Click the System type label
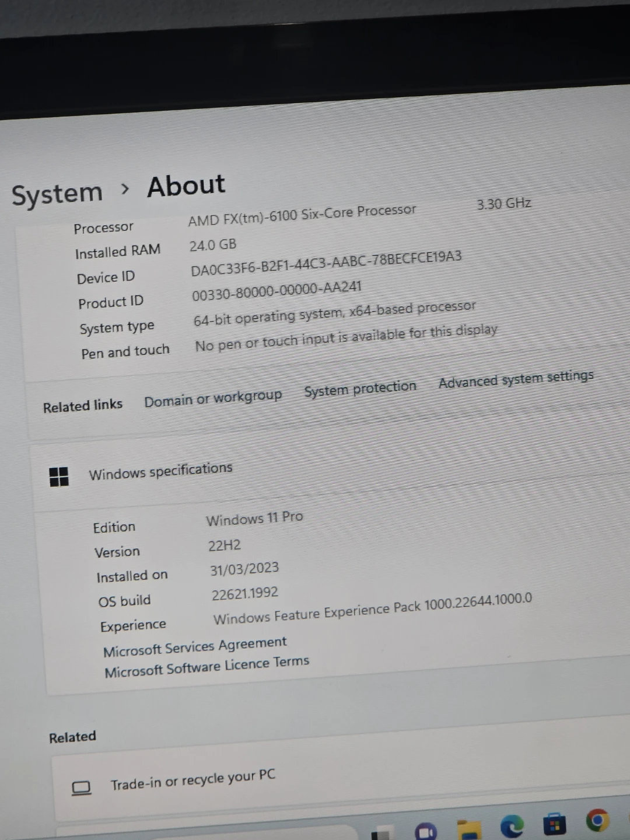This screenshot has height=840, width=630. (117, 327)
